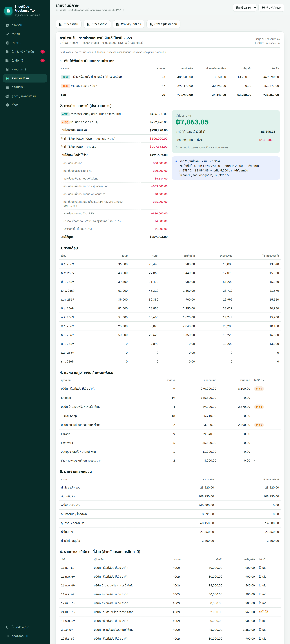
Task: Click the รายจ่าย receipt icon
Action: click(x=7, y=43)
